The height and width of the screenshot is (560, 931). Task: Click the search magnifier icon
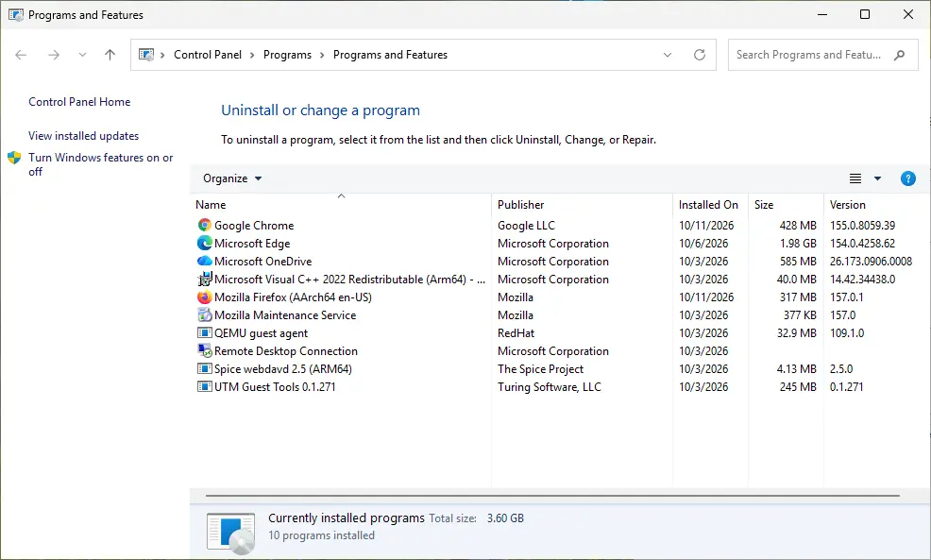coord(900,55)
